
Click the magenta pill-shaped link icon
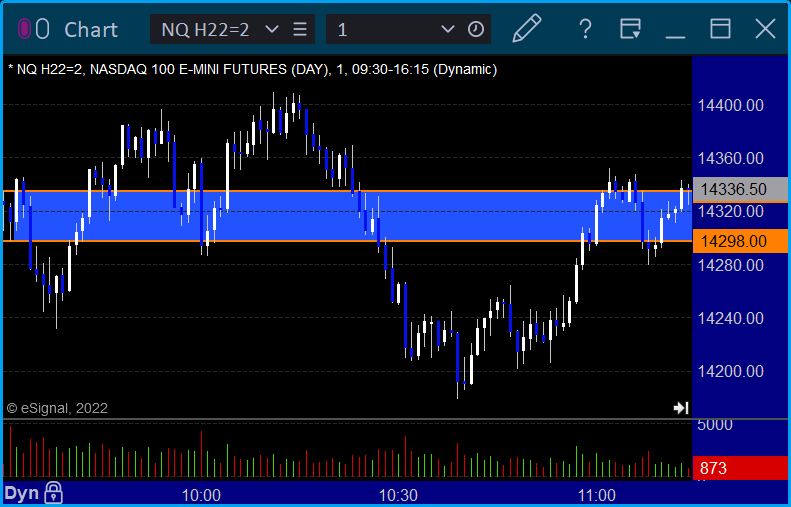pyautogui.click(x=24, y=29)
